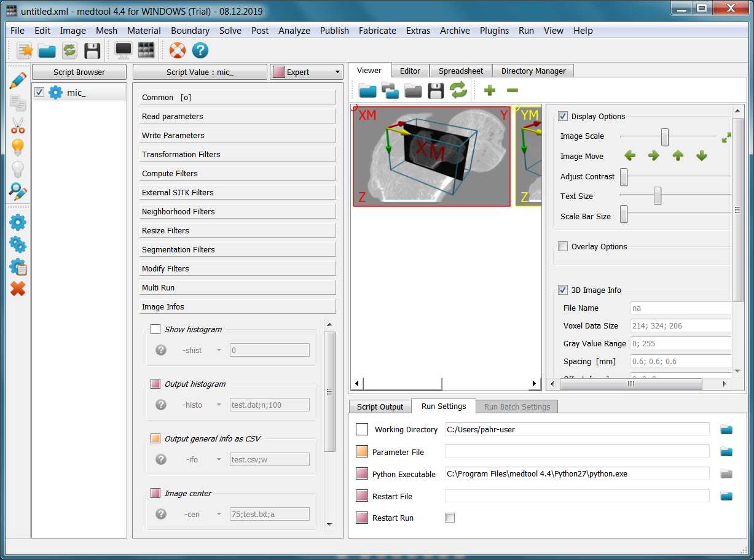This screenshot has height=560, width=754.
Task: Click the grid viewer icon in main toolbar
Action: (146, 50)
